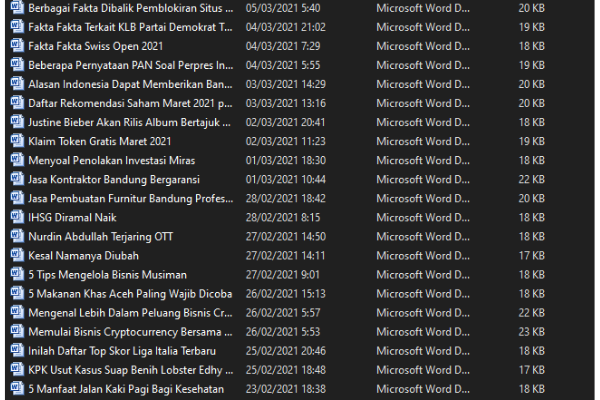Click the Word icon for Memulai Bisnis Cryptocurrency Bersama
The width and height of the screenshot is (600, 400).
tap(17, 331)
